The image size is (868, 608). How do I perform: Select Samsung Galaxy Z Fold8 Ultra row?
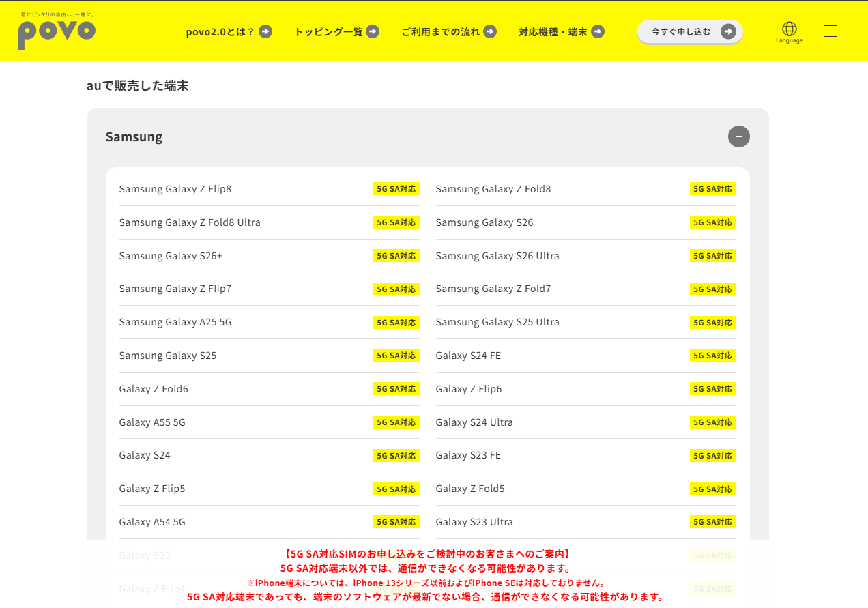(270, 222)
